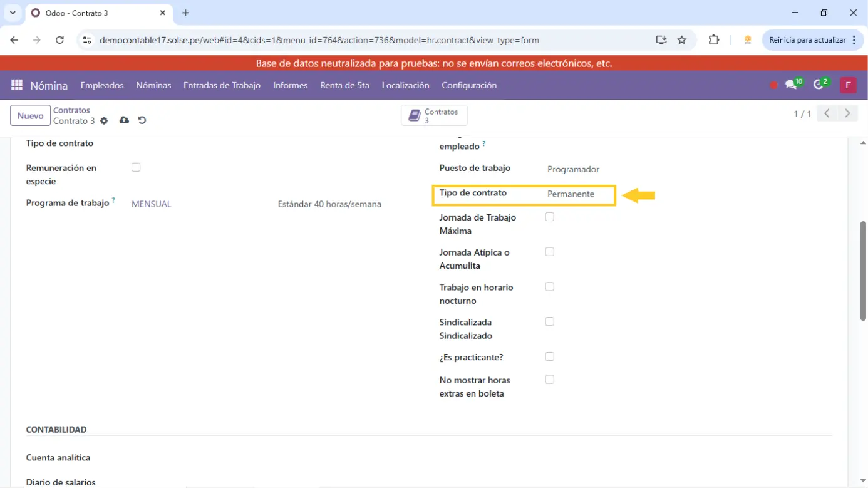Click the cloud save record icon

pos(124,120)
